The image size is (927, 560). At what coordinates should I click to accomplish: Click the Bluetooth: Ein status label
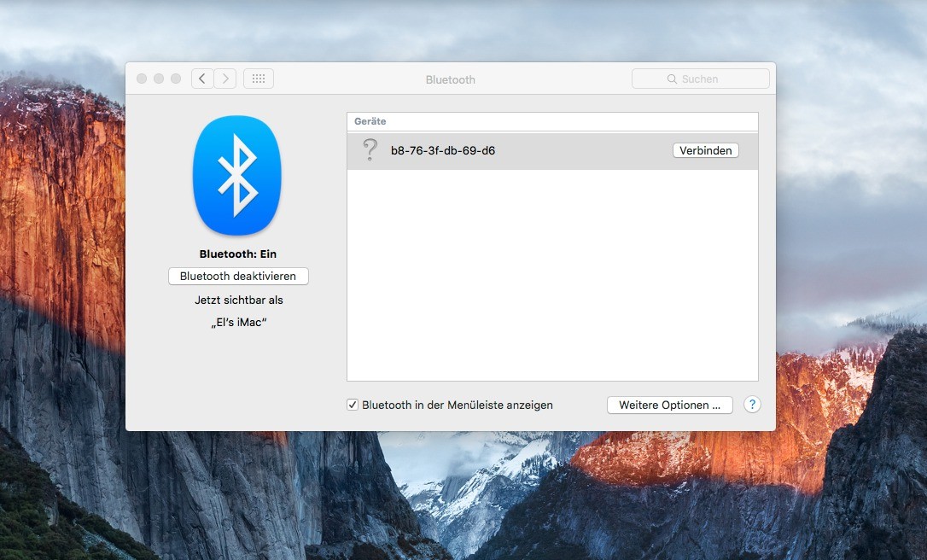point(237,254)
